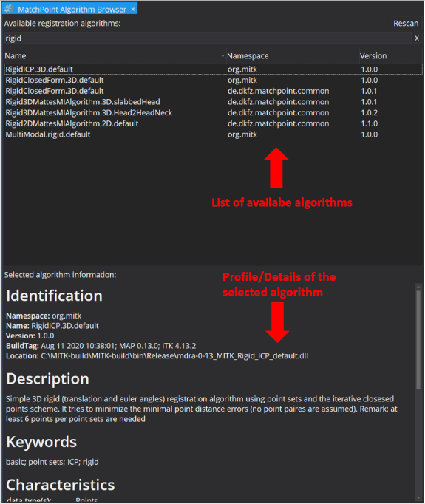Select RigidClosedForm.3D.default from org.mitk

pyautogui.click(x=213, y=80)
